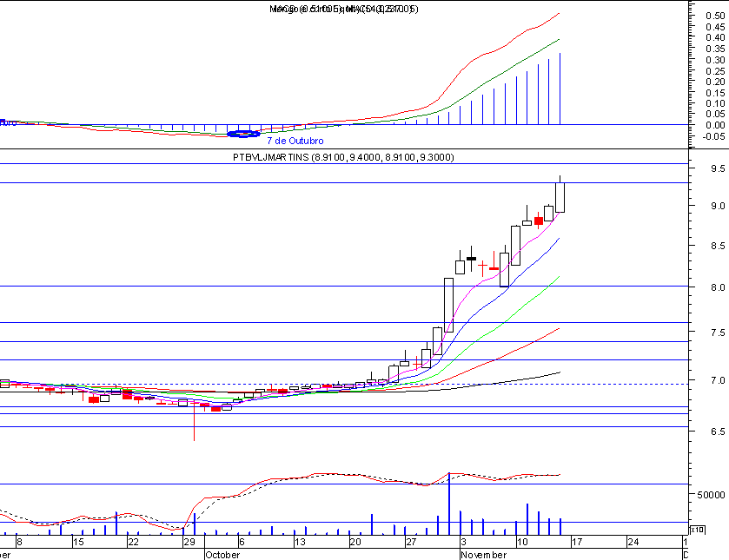Click the tallest volume bar spike

click(x=449, y=504)
